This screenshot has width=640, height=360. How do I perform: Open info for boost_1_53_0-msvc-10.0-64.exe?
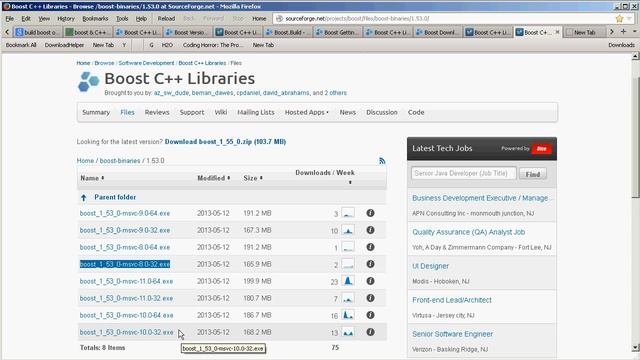(370, 315)
